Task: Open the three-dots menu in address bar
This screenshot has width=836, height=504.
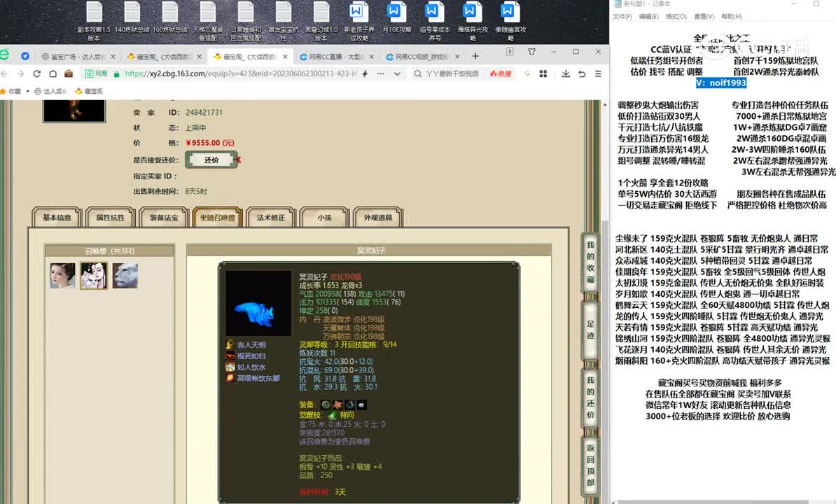Action: click(381, 73)
